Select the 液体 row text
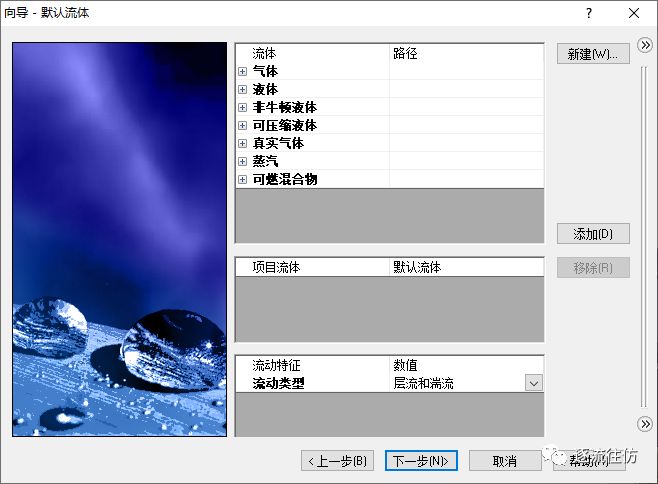The height and width of the screenshot is (484, 658). [265, 89]
